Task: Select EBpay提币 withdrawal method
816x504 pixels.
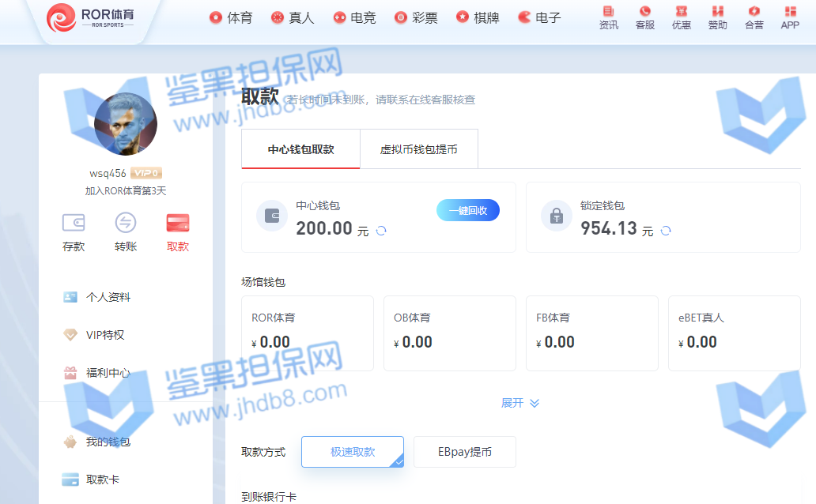Action: pyautogui.click(x=464, y=452)
